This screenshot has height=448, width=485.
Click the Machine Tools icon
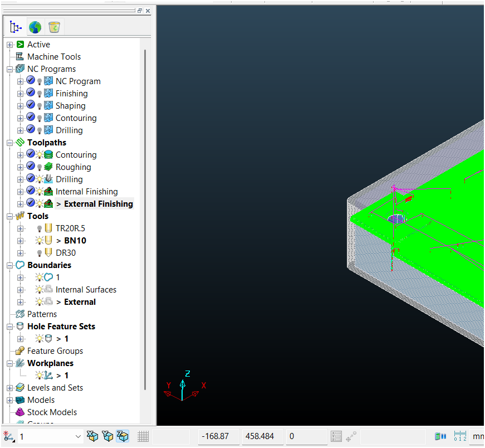pyautogui.click(x=20, y=56)
